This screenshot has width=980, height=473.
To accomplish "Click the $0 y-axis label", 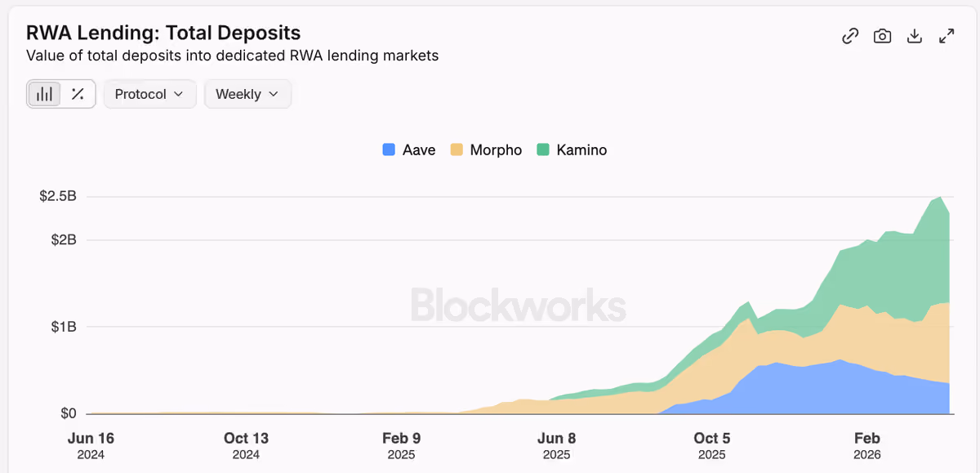I will point(67,413).
